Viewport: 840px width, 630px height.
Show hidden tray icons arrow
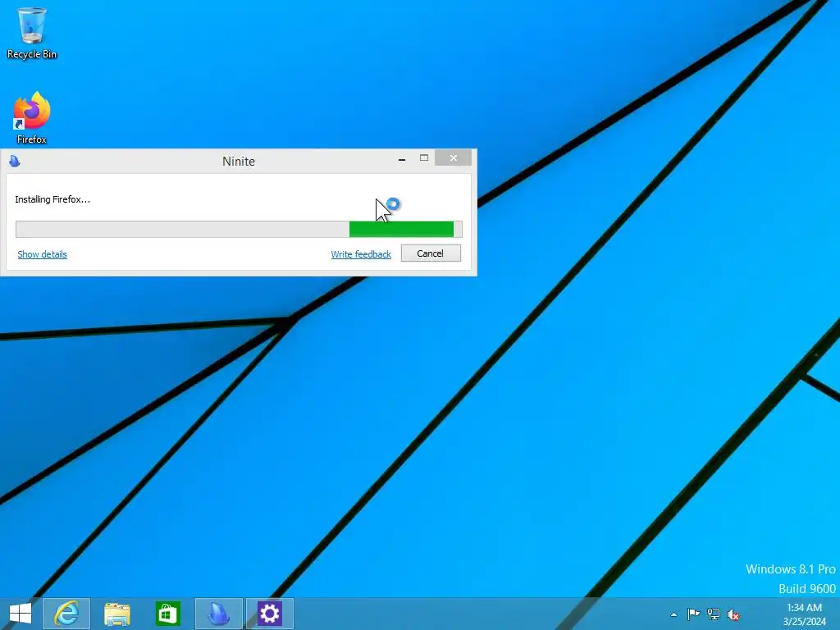pyautogui.click(x=673, y=614)
